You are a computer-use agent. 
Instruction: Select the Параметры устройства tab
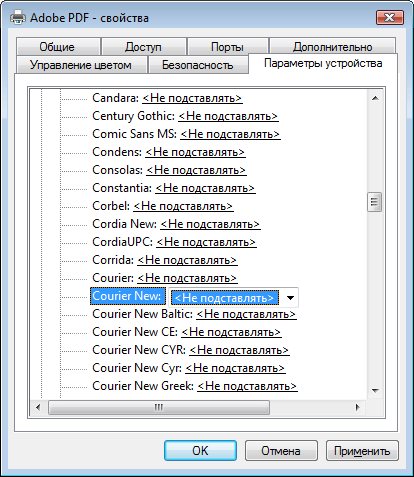point(323,63)
